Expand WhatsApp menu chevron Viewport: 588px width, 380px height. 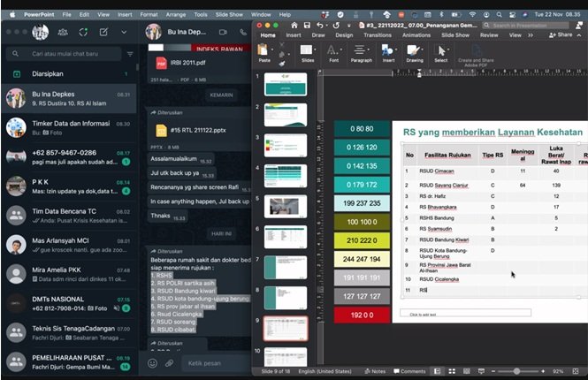click(125, 32)
